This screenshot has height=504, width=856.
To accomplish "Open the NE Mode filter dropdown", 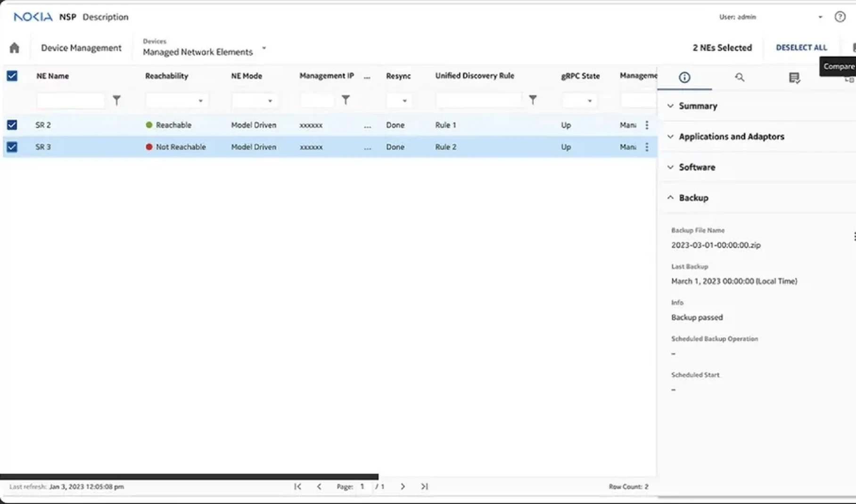I will [x=255, y=100].
